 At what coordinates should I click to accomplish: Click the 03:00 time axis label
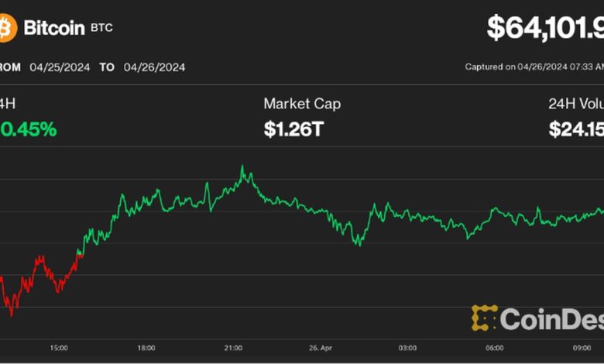tap(407, 347)
